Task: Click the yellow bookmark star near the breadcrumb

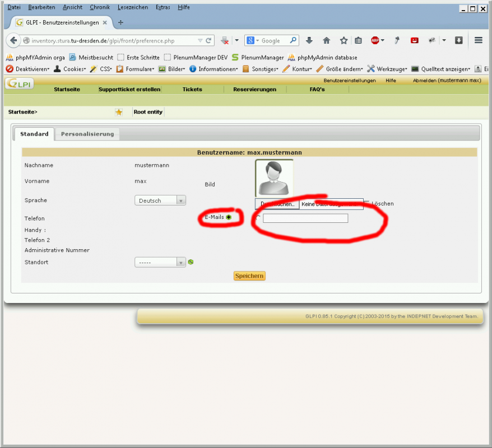Action: point(118,111)
